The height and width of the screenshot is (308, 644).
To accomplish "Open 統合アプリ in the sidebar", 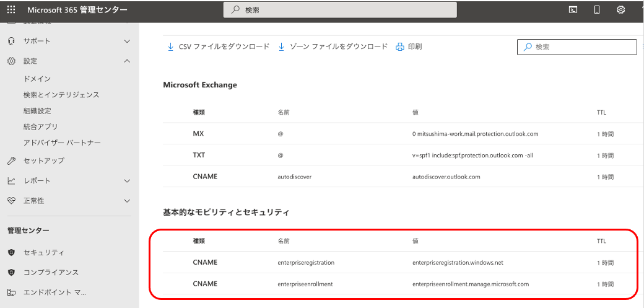I will pyautogui.click(x=40, y=126).
